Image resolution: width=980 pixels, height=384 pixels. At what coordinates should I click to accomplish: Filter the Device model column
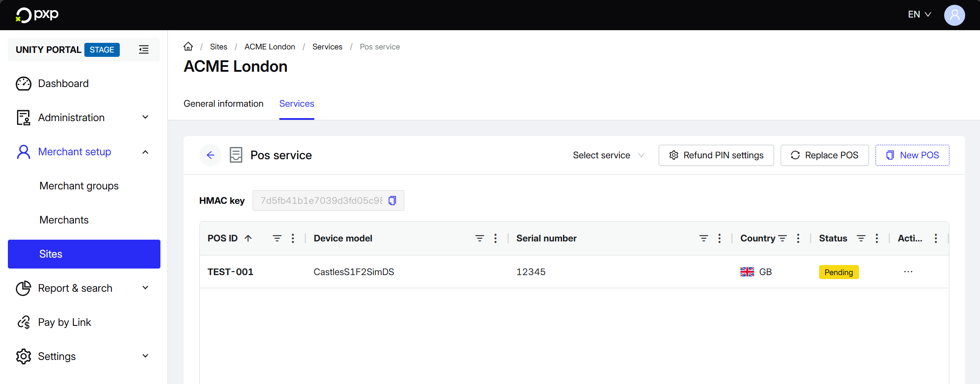pos(480,238)
